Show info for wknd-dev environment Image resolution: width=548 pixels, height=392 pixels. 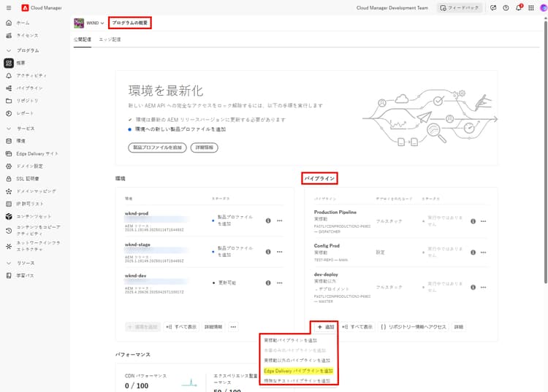(268, 283)
